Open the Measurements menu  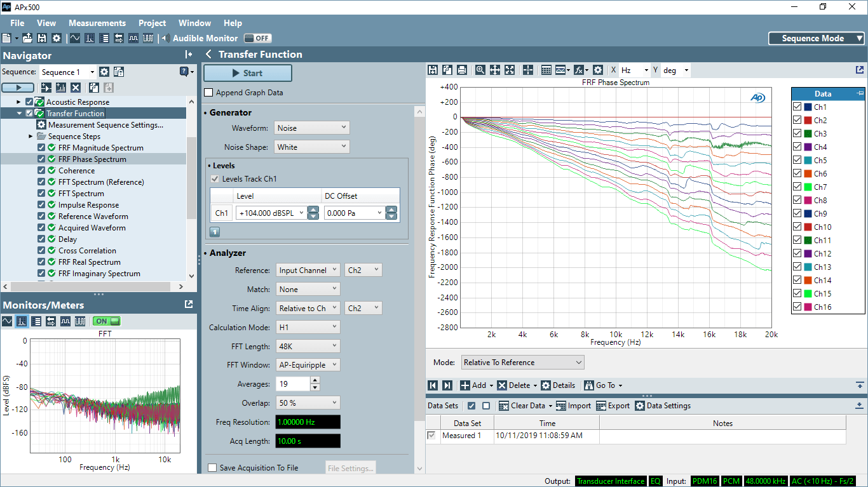pyautogui.click(x=97, y=23)
